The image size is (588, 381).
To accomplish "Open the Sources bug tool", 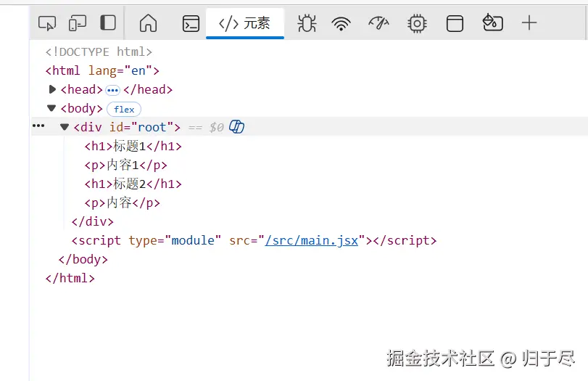I will pos(307,23).
